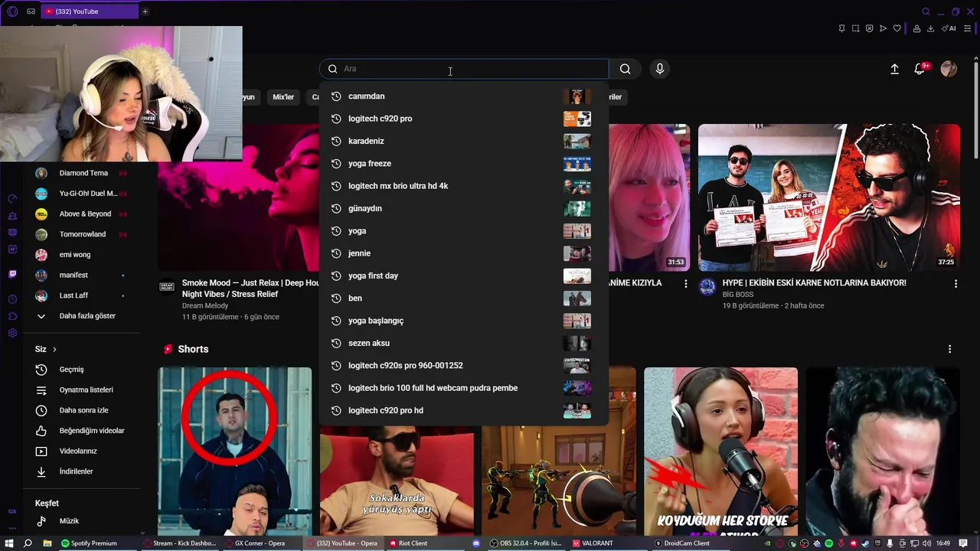The width and height of the screenshot is (980, 551).
Task: Open Opera AI assistant button
Action: tap(950, 28)
